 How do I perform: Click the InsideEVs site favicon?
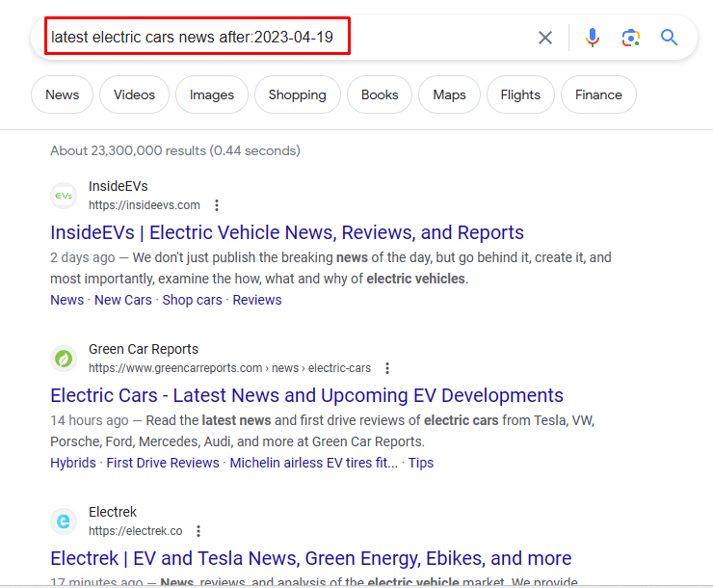coord(64,196)
